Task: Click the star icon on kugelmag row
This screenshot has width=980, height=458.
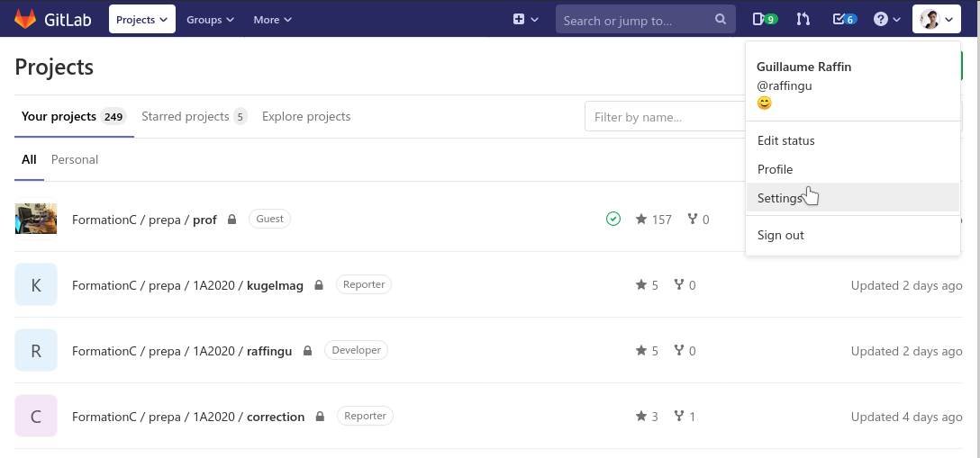Action: pos(641,284)
